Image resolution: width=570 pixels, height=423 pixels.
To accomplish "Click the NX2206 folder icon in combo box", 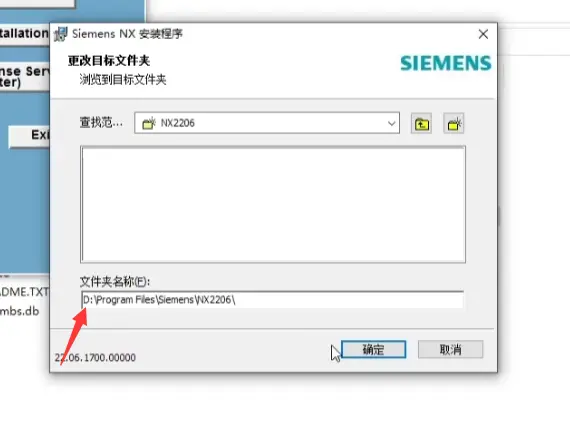I will click(149, 123).
